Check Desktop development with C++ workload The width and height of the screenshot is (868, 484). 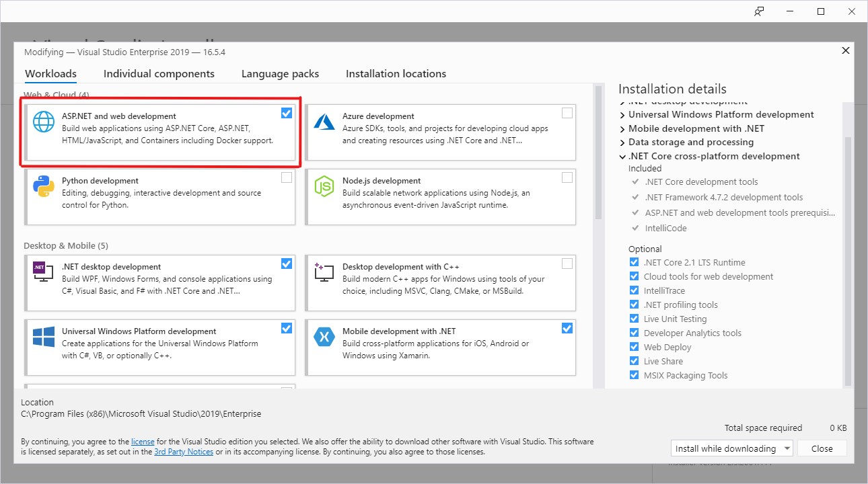[567, 264]
